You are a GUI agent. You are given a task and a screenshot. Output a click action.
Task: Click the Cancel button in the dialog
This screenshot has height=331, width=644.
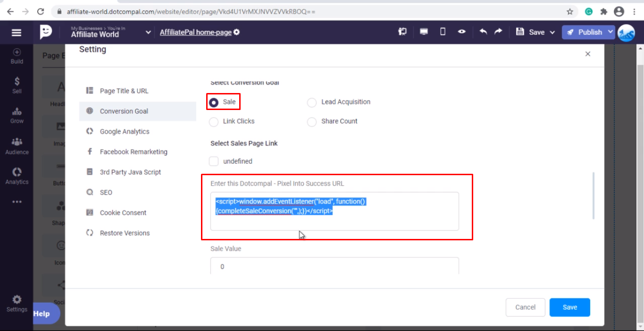(526, 307)
